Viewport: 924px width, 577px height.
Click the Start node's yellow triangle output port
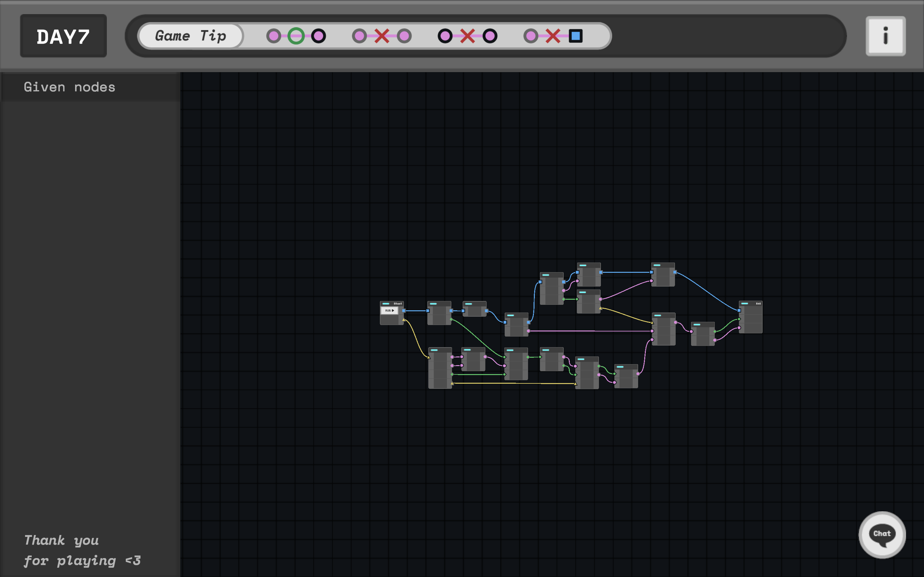[x=404, y=320]
